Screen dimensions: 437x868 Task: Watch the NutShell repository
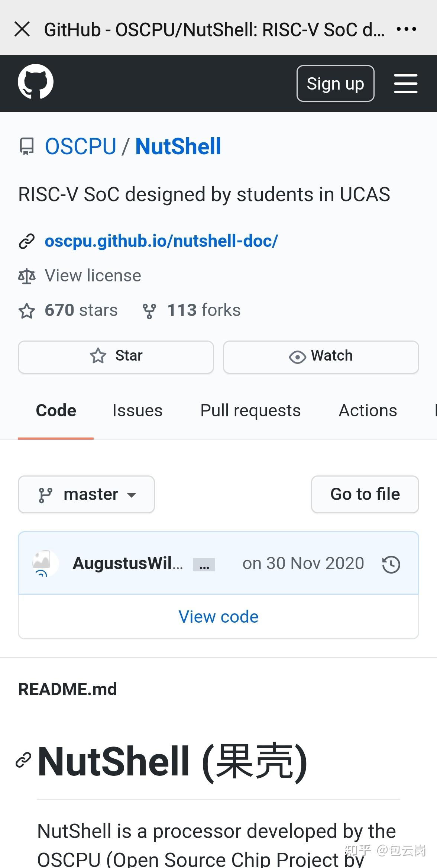tap(321, 356)
